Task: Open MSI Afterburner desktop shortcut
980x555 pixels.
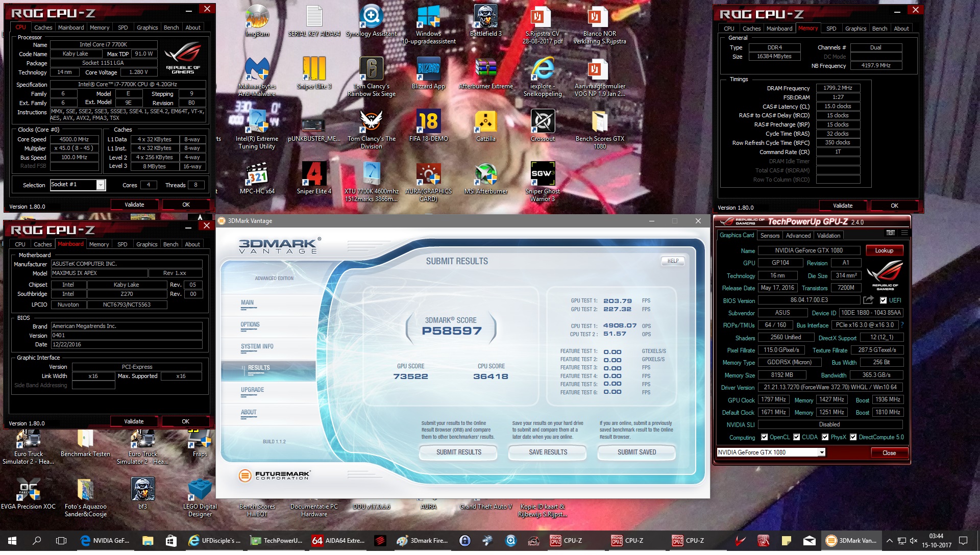Action: [486, 178]
